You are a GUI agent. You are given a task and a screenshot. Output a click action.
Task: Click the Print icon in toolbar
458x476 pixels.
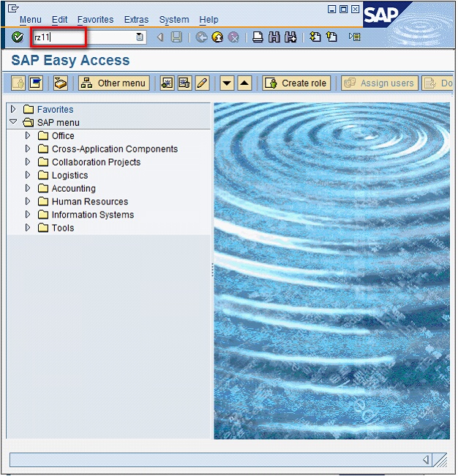[x=258, y=37]
